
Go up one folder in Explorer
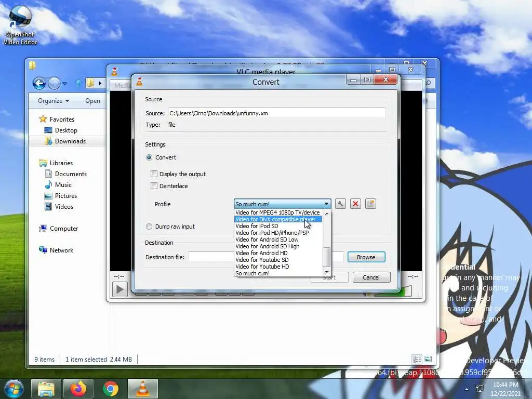(78, 83)
